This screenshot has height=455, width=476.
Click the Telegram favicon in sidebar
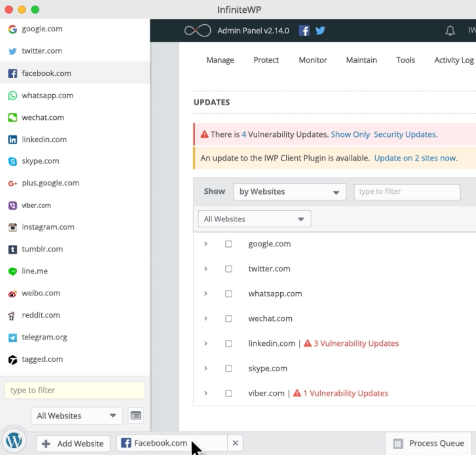[12, 337]
